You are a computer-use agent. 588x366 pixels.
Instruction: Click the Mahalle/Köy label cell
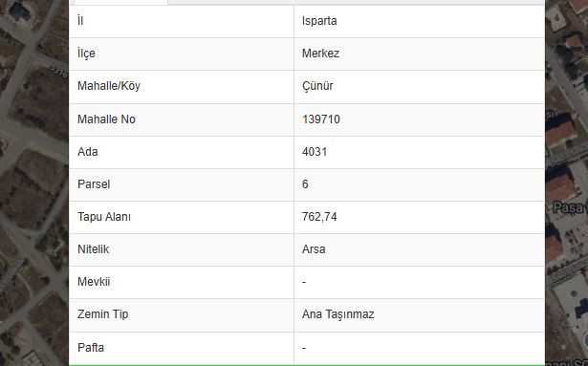coord(182,87)
